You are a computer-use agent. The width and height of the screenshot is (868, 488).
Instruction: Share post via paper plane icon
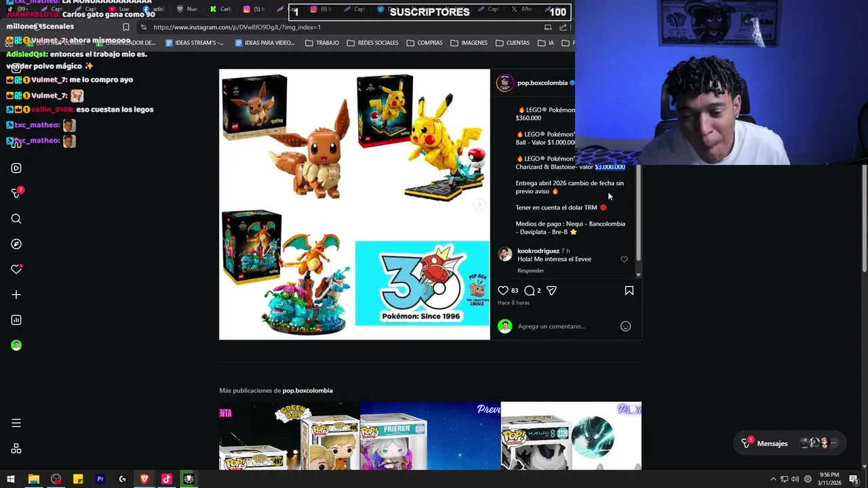(x=551, y=291)
